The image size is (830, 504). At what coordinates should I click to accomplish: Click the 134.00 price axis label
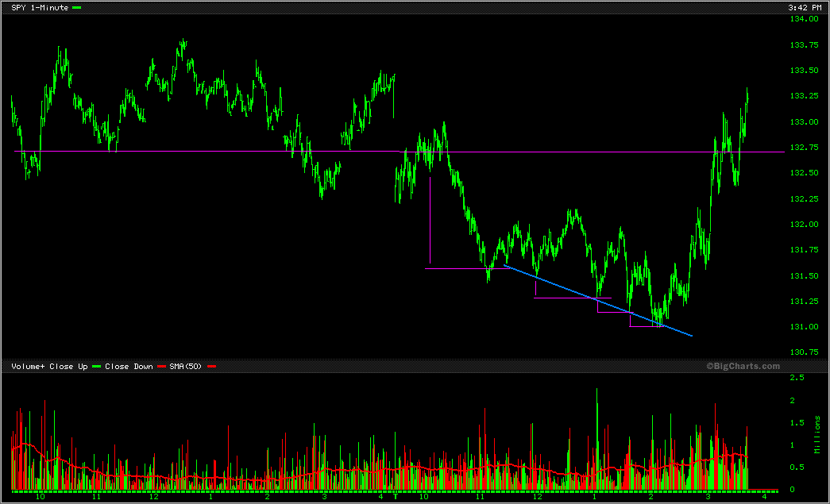point(804,19)
